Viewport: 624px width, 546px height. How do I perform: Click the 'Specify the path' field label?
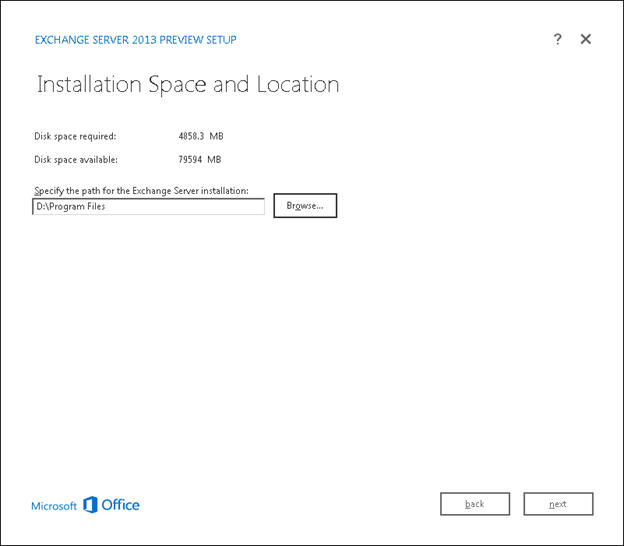coord(141,190)
